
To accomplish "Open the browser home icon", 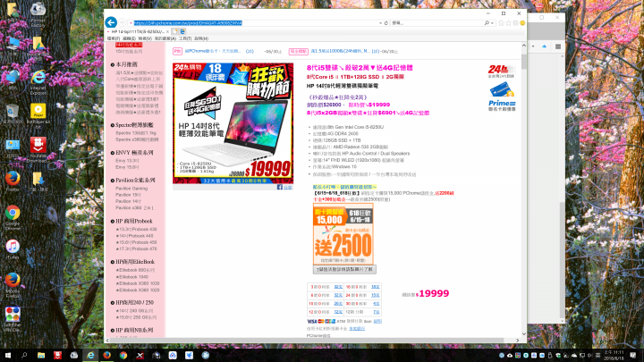I will pos(502,23).
